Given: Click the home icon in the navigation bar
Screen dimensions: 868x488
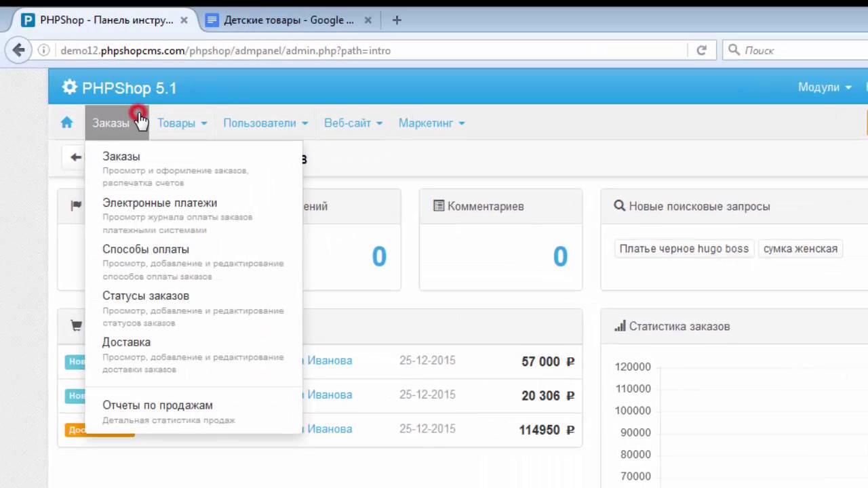Looking at the screenshot, I should [x=66, y=123].
